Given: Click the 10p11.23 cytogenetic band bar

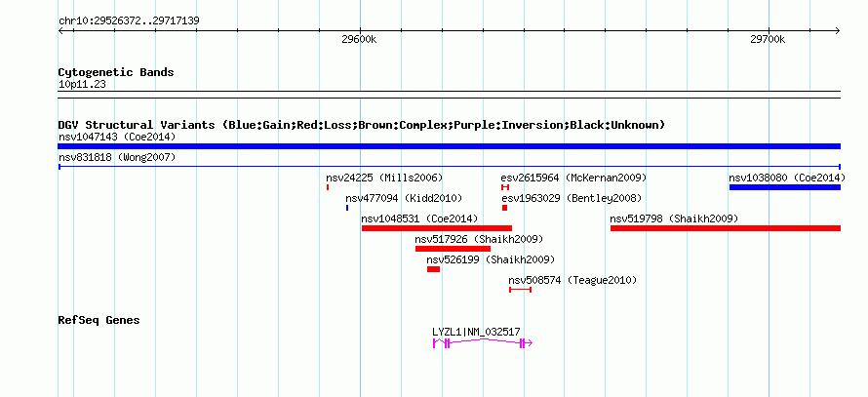Looking at the screenshot, I should [449, 95].
